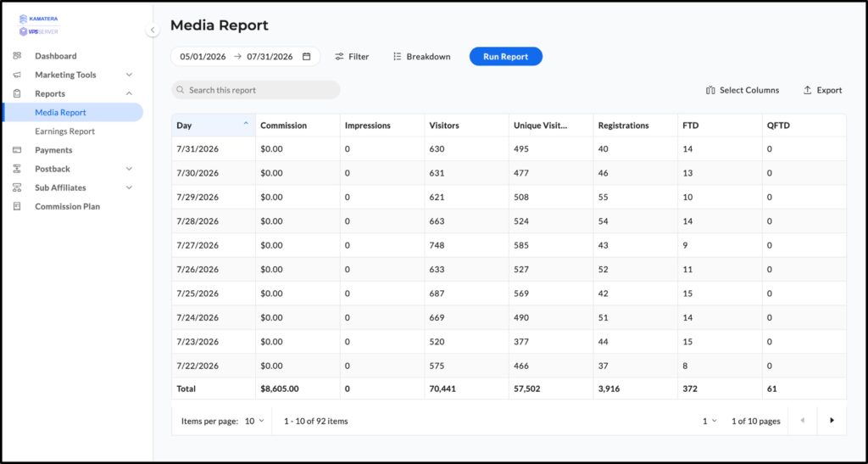
Task: Open the Commission Plan page
Action: coord(68,206)
